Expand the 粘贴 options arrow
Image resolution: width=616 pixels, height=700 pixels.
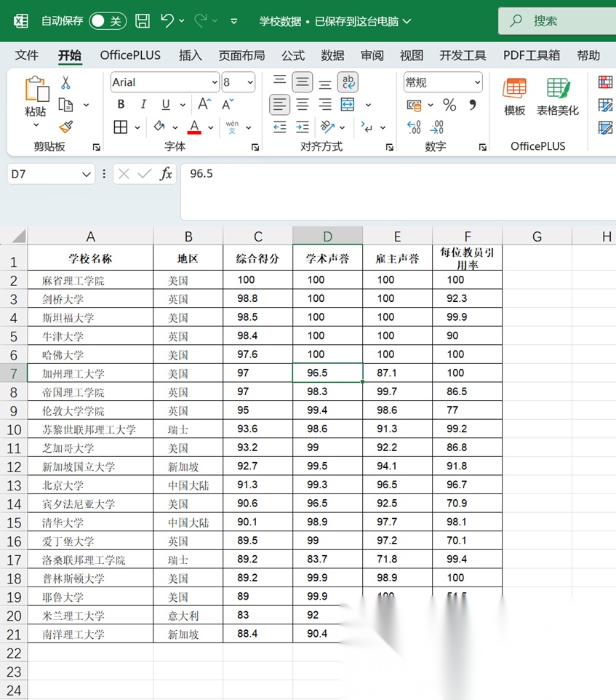click(x=36, y=125)
